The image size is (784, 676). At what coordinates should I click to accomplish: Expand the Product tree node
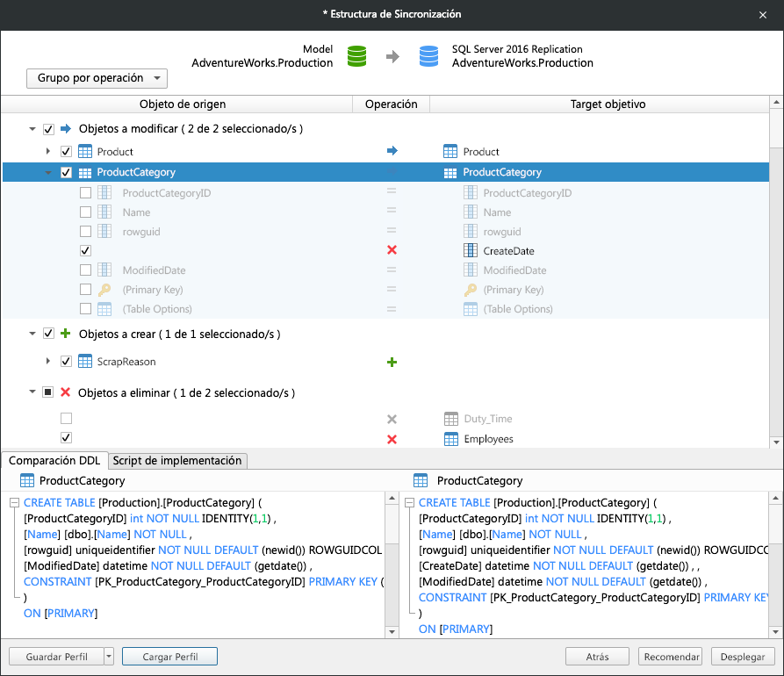(50, 150)
